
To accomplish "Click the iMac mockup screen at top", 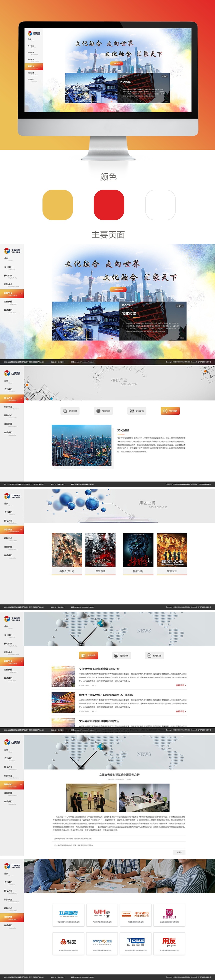I will [108, 70].
